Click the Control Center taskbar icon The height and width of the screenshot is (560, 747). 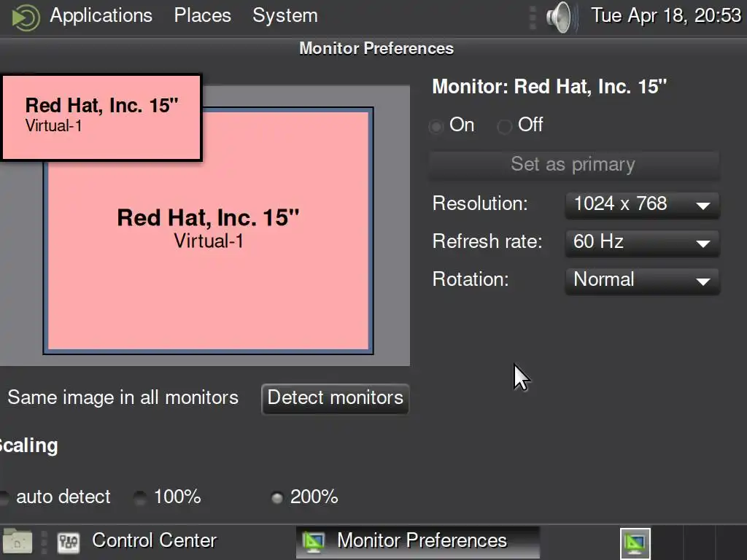[x=68, y=542]
